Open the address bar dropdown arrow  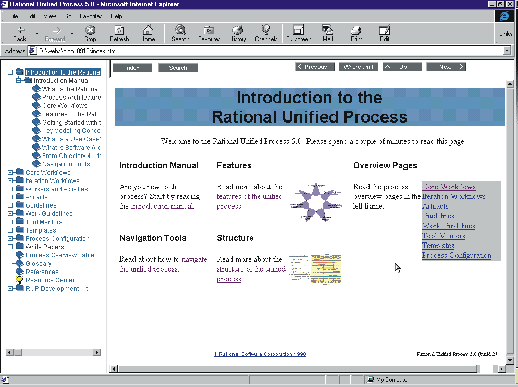[x=507, y=51]
